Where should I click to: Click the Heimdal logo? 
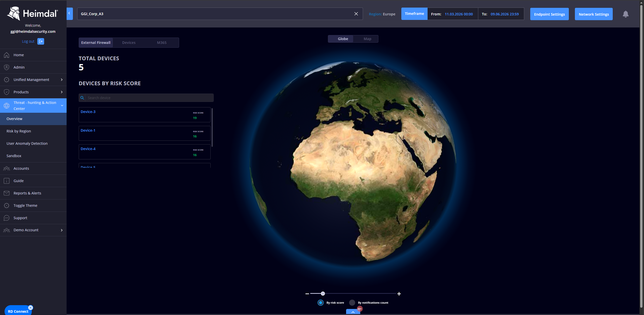pyautogui.click(x=33, y=13)
